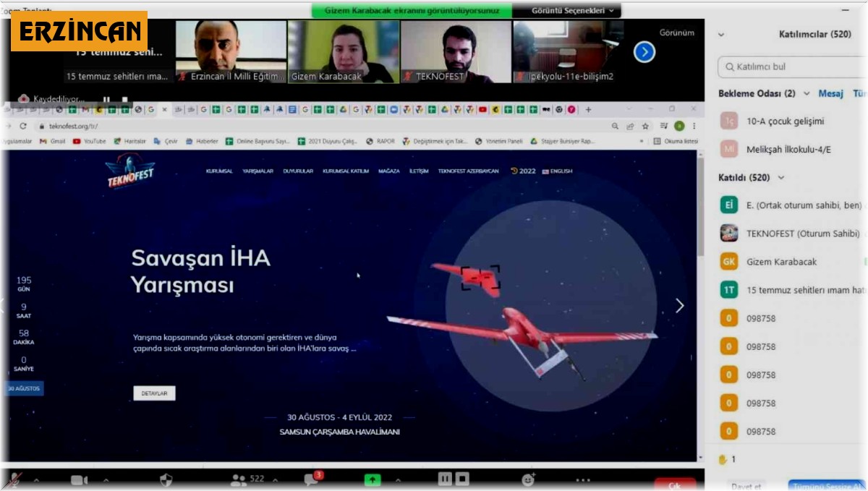Image resolution: width=868 pixels, height=491 pixels.
Task: Expand the Görüntü Seçenekleri dropdown
Action: coord(573,11)
